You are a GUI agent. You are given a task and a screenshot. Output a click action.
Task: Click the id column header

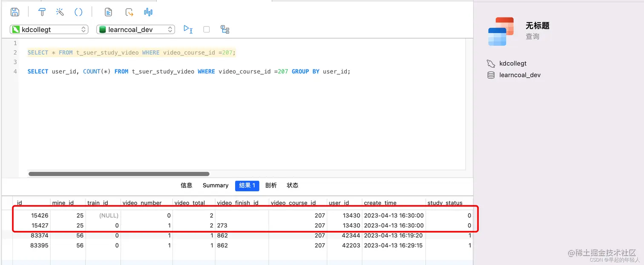(x=32, y=203)
